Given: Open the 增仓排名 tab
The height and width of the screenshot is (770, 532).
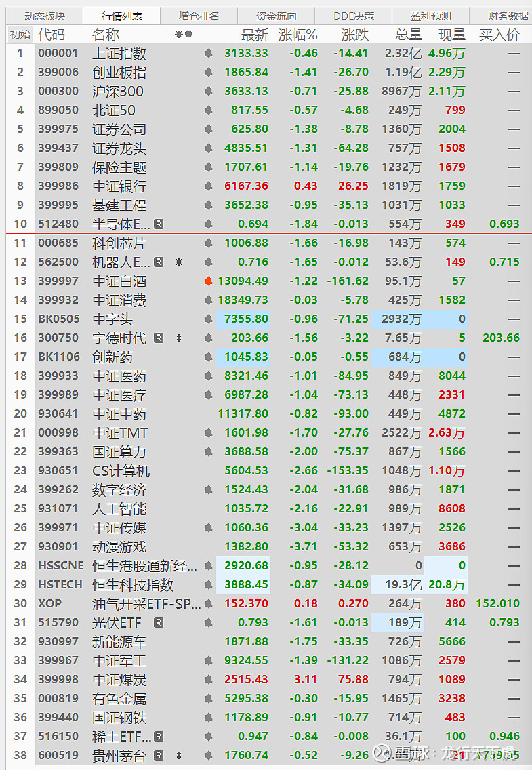Looking at the screenshot, I should [199, 16].
